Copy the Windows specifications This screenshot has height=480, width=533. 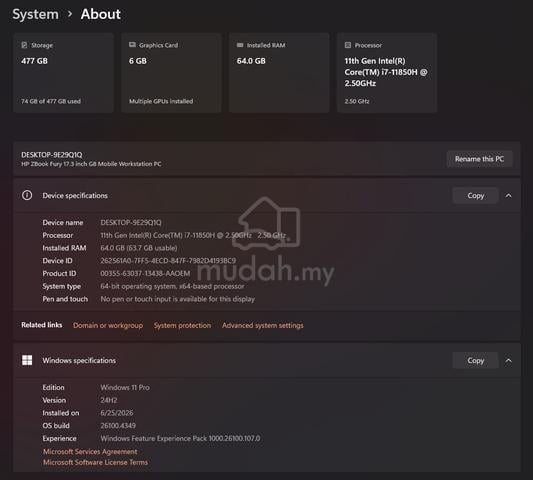pyautogui.click(x=476, y=360)
